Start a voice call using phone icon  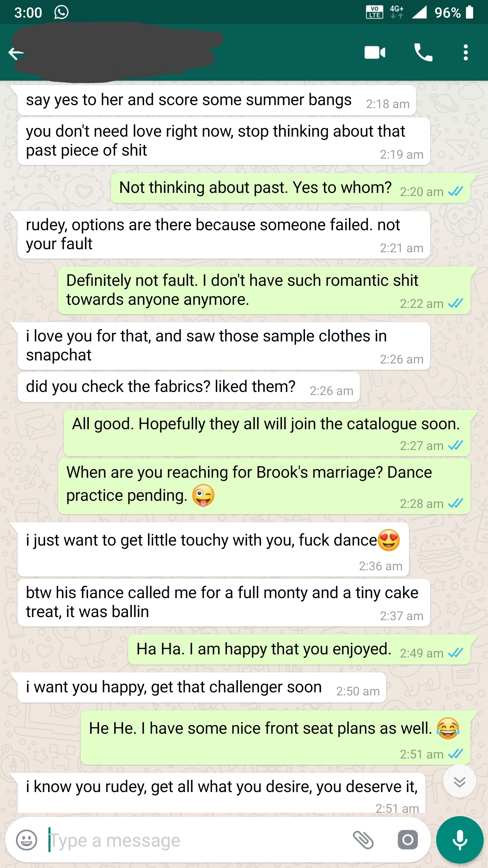(x=423, y=53)
